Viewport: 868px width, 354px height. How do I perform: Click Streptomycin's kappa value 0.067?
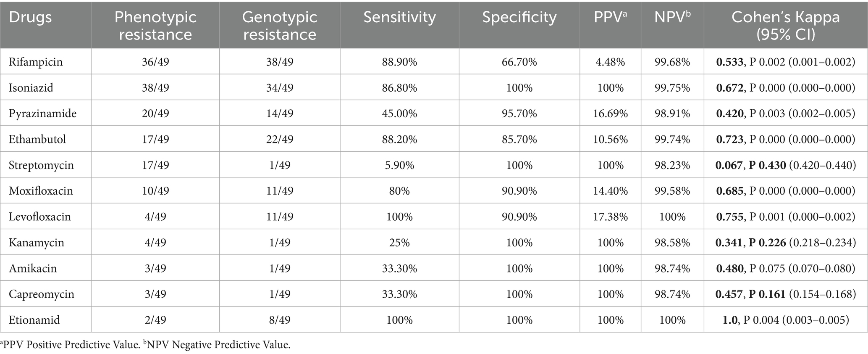tap(729, 165)
